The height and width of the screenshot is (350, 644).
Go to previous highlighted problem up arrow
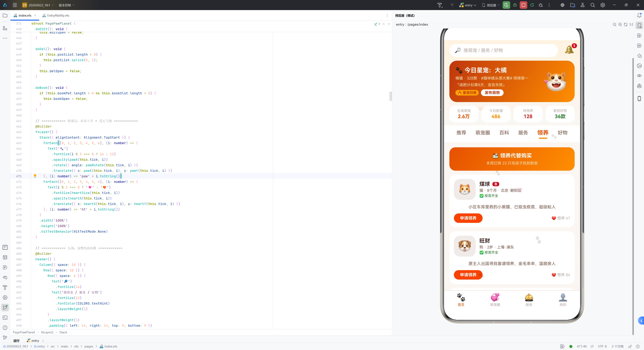[384, 24]
